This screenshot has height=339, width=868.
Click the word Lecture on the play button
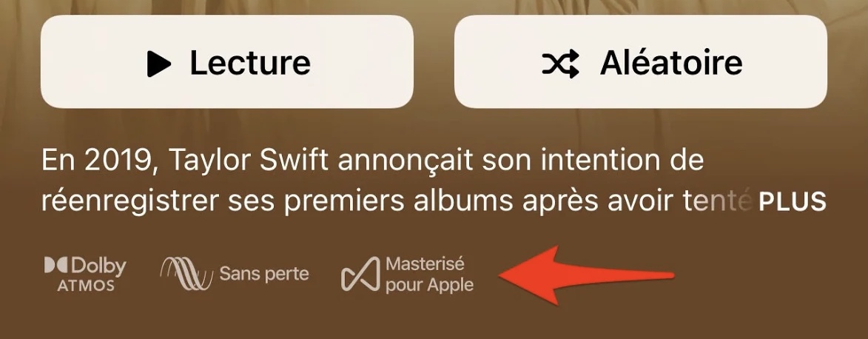pos(250,63)
